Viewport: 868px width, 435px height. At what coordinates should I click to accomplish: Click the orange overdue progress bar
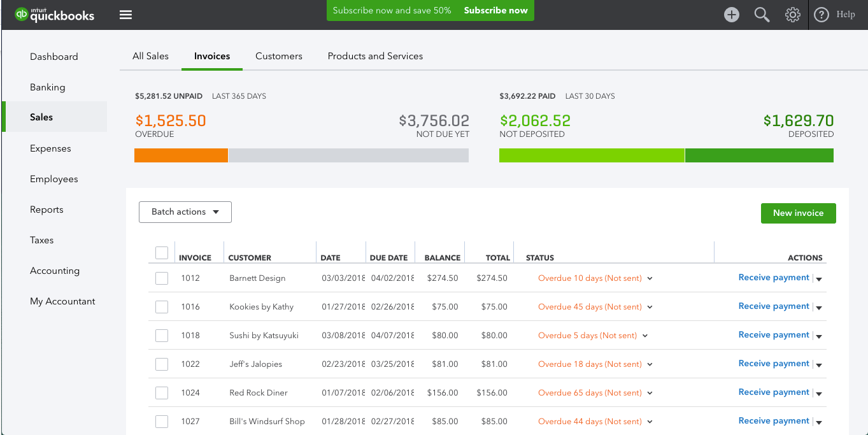coord(180,155)
